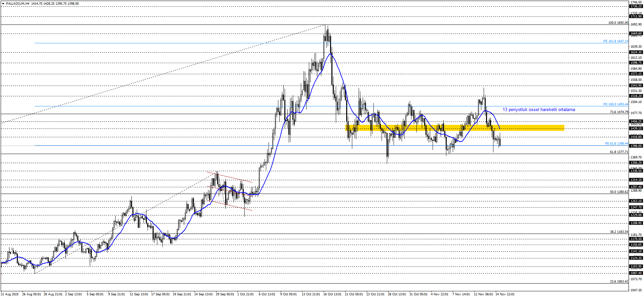Screen dimensions: 644x298
Task: Click the FE 61.8 1398.44 expansion label
Action: point(616,144)
